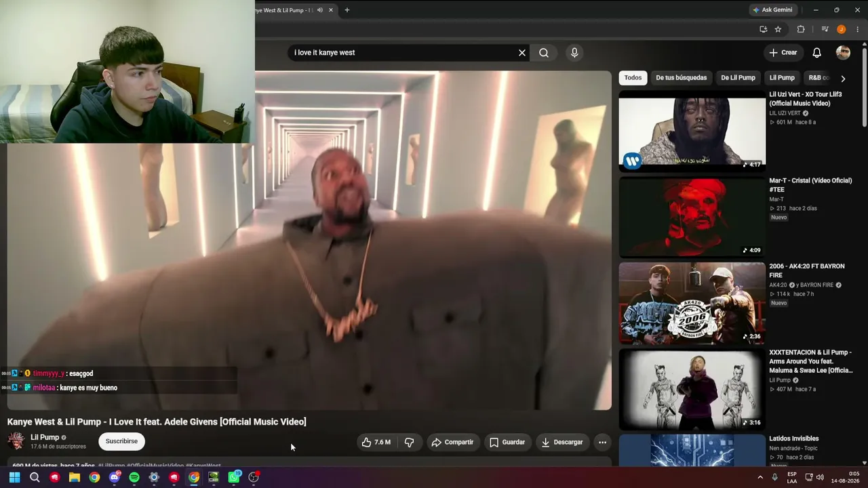
Task: Open '2006 - AK4:20 FT BAYRON FIRE' title
Action: (807, 271)
